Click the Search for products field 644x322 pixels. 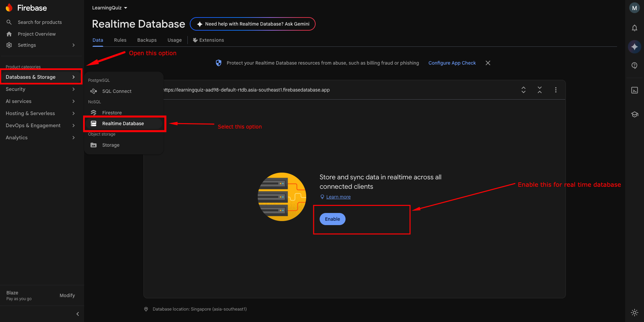[x=40, y=22]
